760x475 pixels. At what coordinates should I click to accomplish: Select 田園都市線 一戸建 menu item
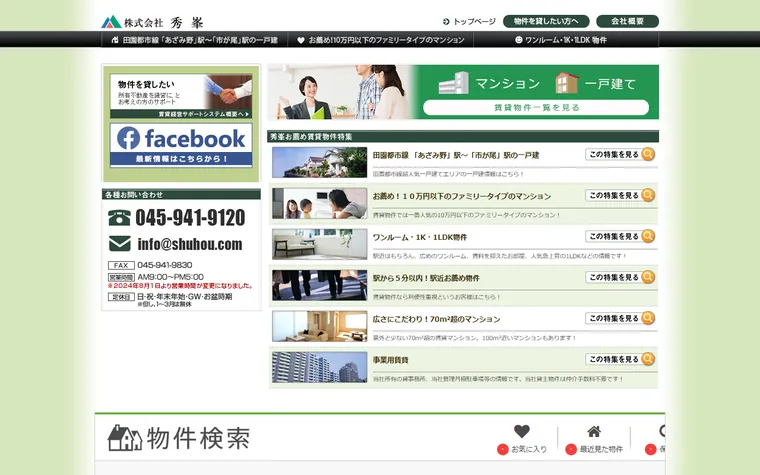194,40
